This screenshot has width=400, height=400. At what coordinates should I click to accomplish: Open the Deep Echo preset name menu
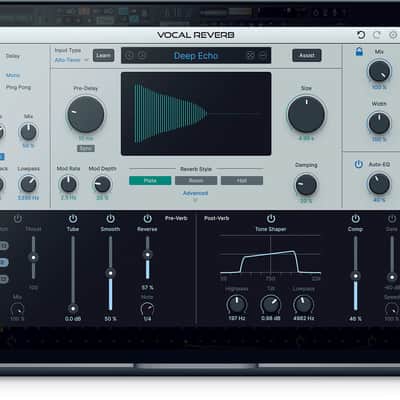(x=196, y=56)
